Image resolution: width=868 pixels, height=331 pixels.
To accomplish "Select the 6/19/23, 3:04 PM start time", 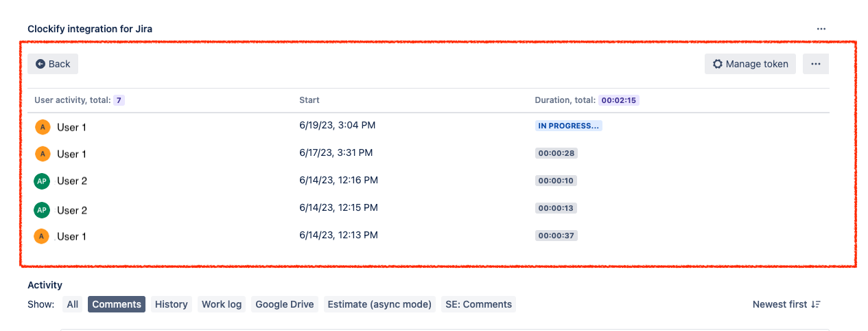I will point(338,125).
